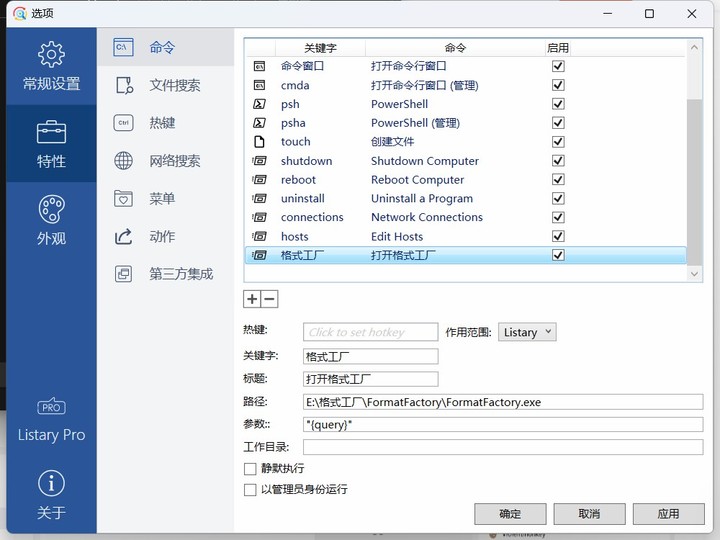720x540 pixels.
Task: Disable the shutdown command checkbox
Action: (558, 161)
